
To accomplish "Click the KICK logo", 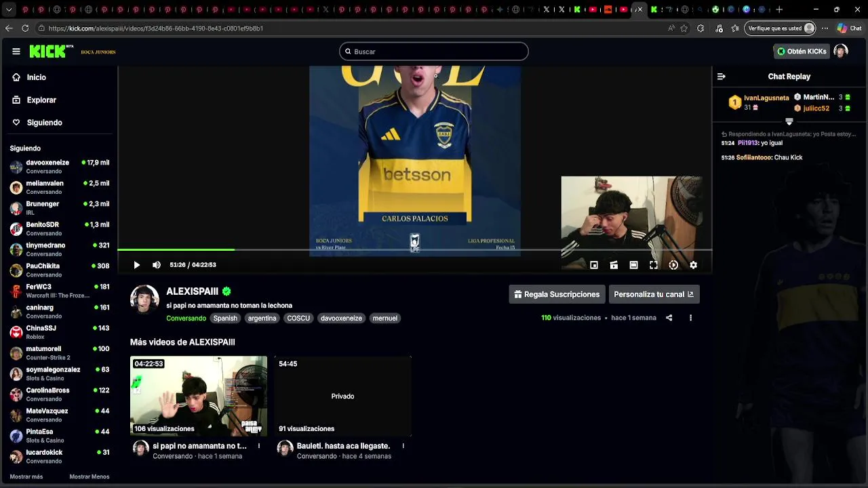I will point(51,52).
